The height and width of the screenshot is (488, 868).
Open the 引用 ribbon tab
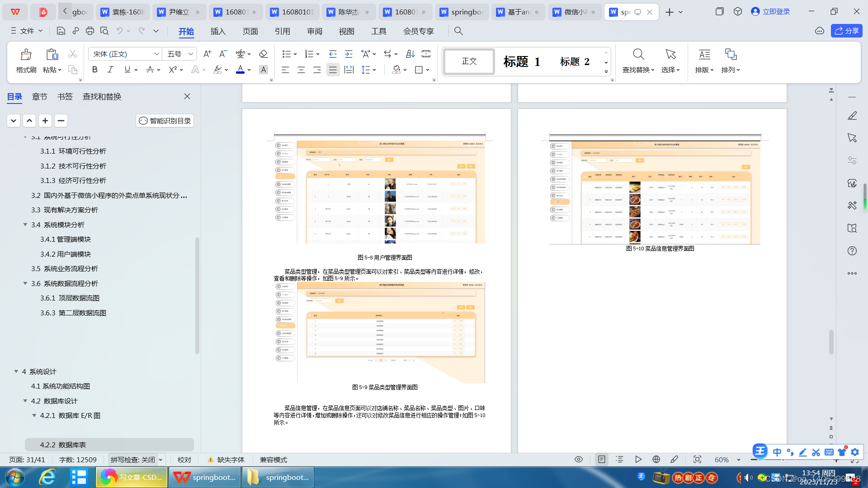coord(282,31)
